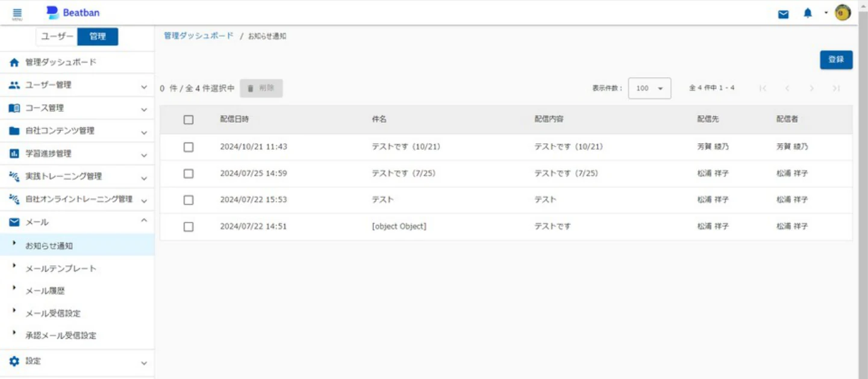This screenshot has width=868, height=379.
Task: Click the chart icon beside 学習進捗管理
Action: [14, 154]
